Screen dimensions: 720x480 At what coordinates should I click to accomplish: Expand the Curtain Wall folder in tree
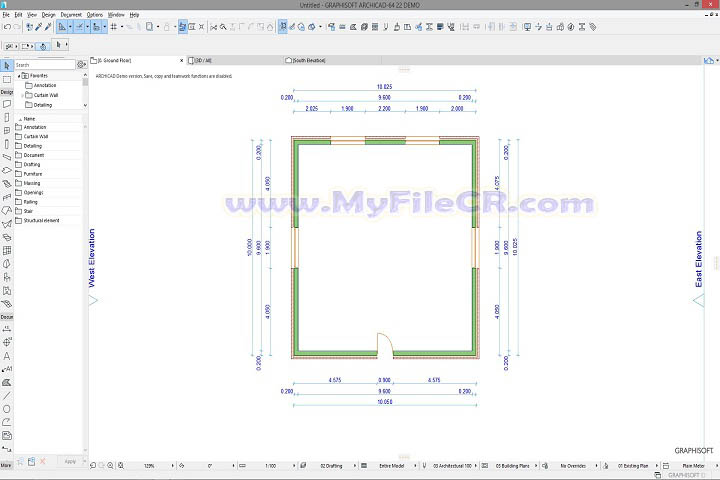(22, 95)
